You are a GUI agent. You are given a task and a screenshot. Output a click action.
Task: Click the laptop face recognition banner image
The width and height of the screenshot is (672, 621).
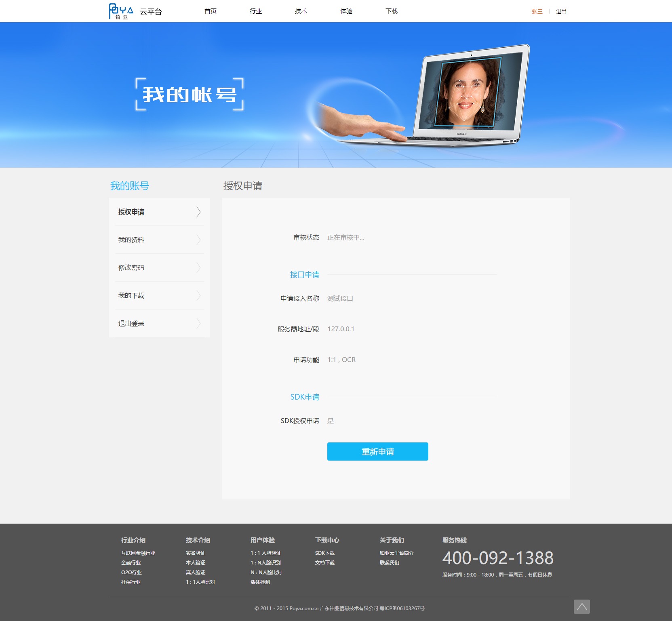pos(469,95)
